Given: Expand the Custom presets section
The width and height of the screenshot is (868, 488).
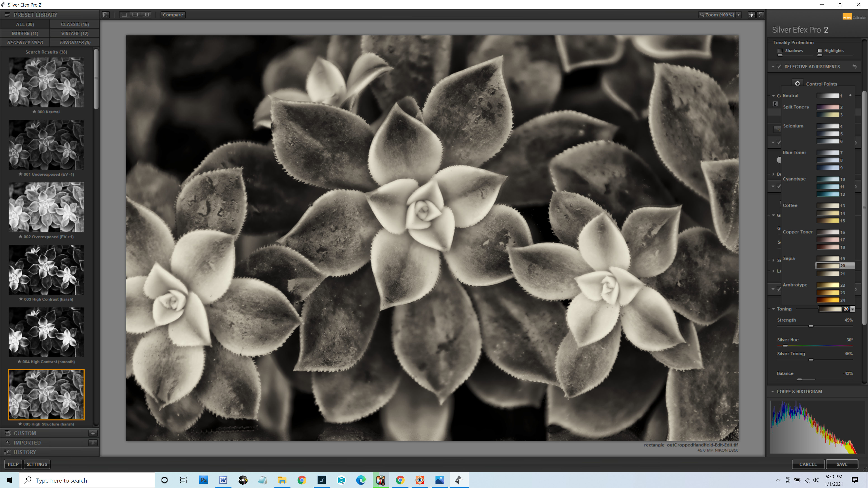Looking at the screenshot, I should tap(25, 433).
